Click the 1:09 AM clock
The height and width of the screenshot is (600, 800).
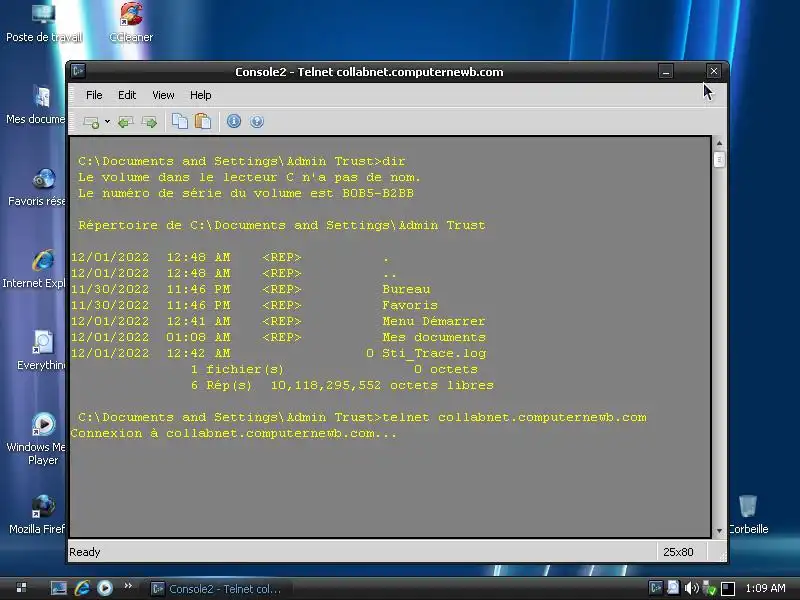765,588
